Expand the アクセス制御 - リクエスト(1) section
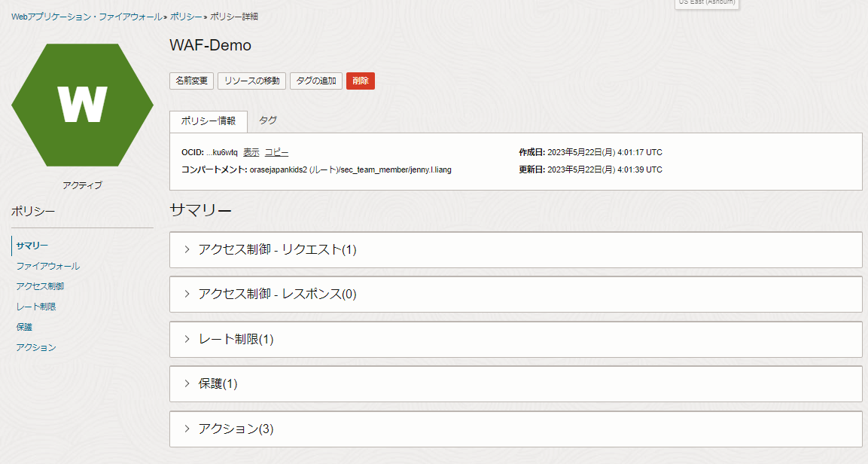The image size is (868, 464). tap(276, 250)
